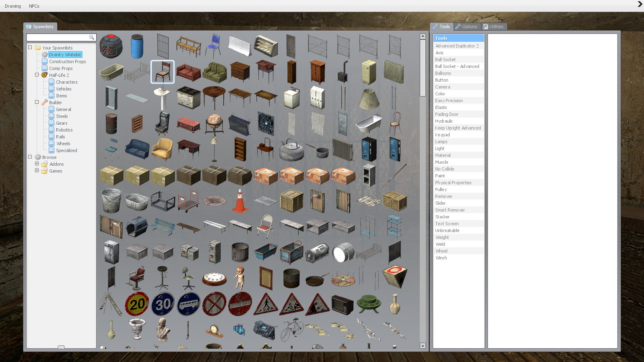Select the Remover tool

458,196
